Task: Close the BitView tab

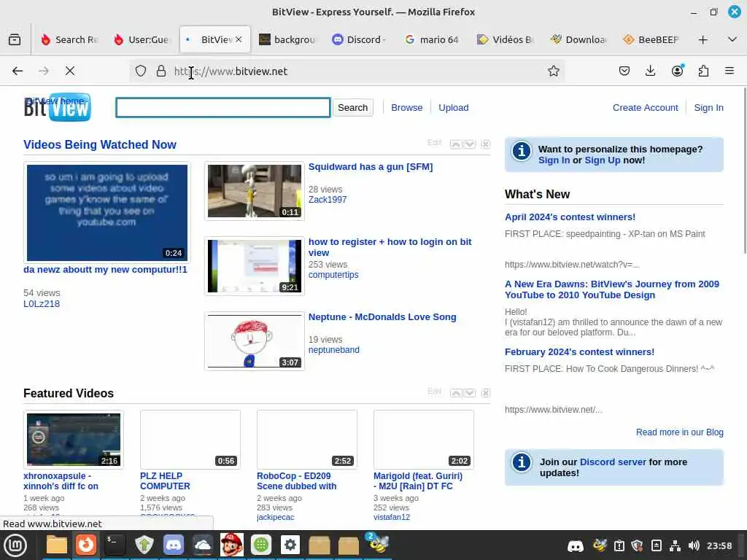Action: [x=239, y=39]
